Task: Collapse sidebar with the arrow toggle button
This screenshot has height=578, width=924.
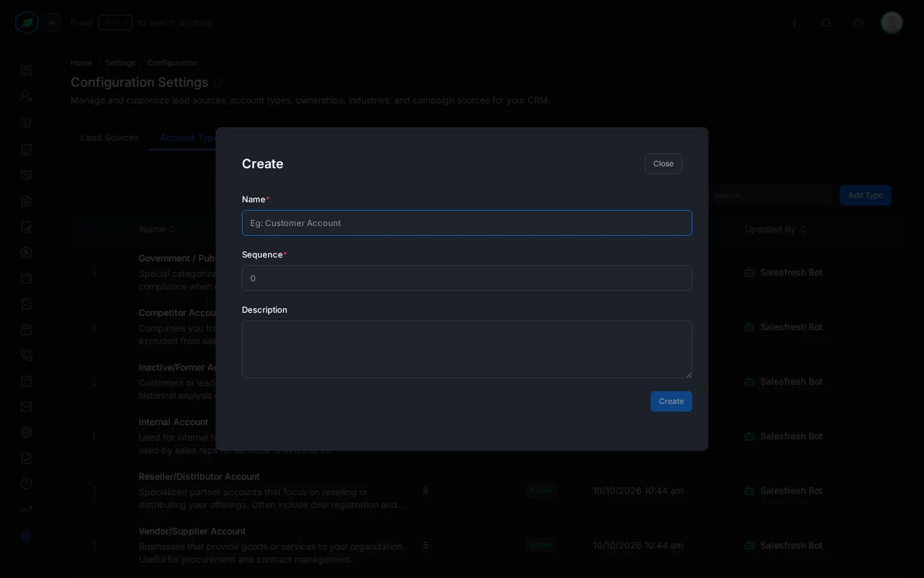Action: 51,23
